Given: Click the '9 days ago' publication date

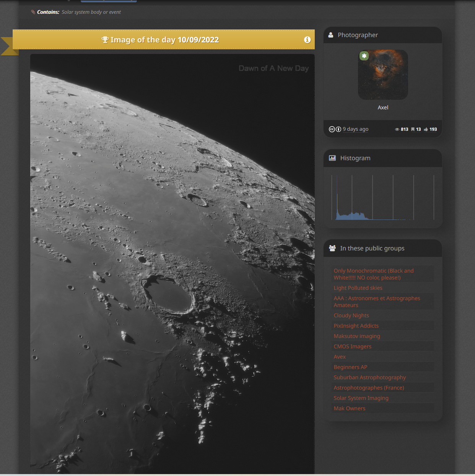Looking at the screenshot, I should [x=356, y=129].
